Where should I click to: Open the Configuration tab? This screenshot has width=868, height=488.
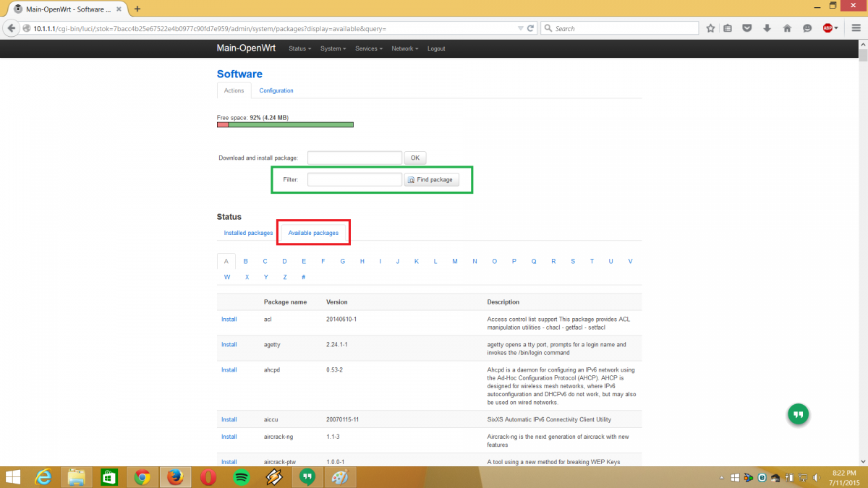pyautogui.click(x=276, y=90)
